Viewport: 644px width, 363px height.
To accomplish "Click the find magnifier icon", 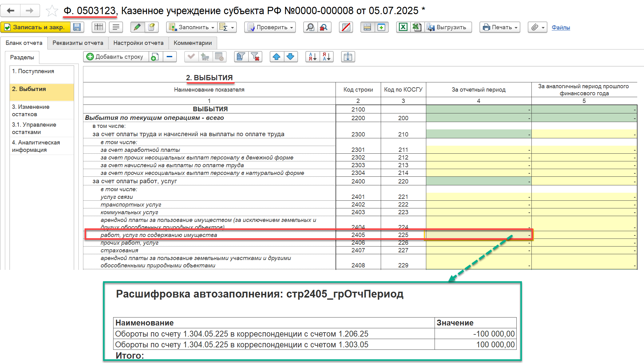I will (310, 27).
